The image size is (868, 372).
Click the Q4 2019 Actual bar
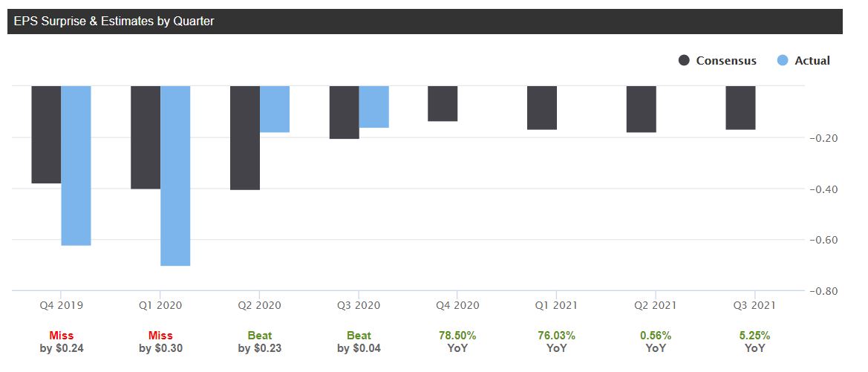(x=76, y=165)
